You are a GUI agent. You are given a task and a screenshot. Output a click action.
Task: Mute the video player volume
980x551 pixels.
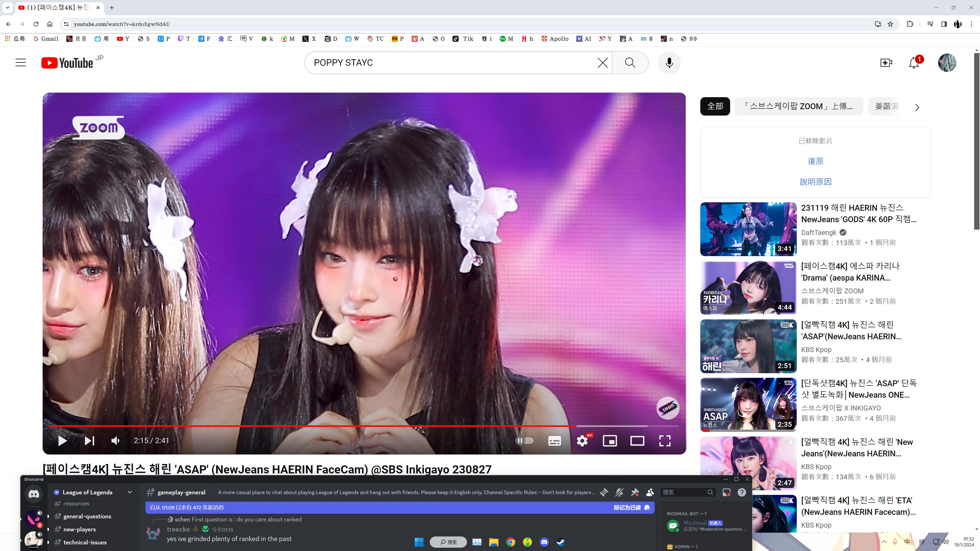[115, 441]
